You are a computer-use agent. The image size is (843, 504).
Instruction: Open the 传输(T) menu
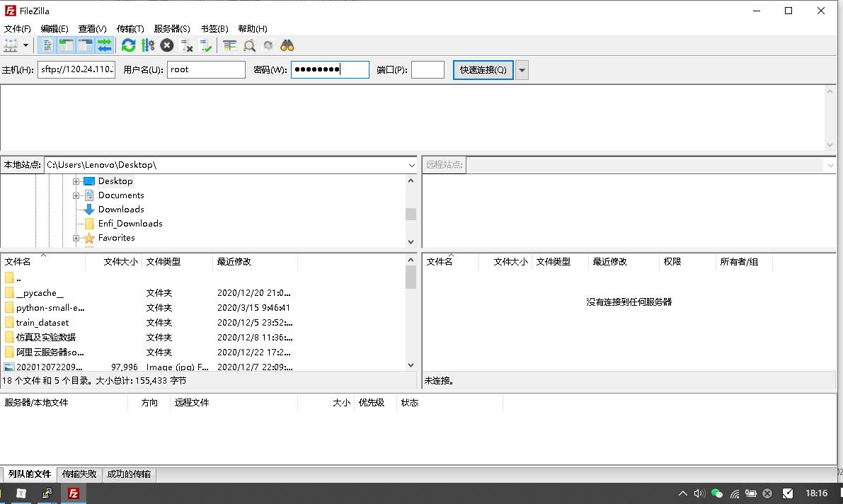click(130, 28)
